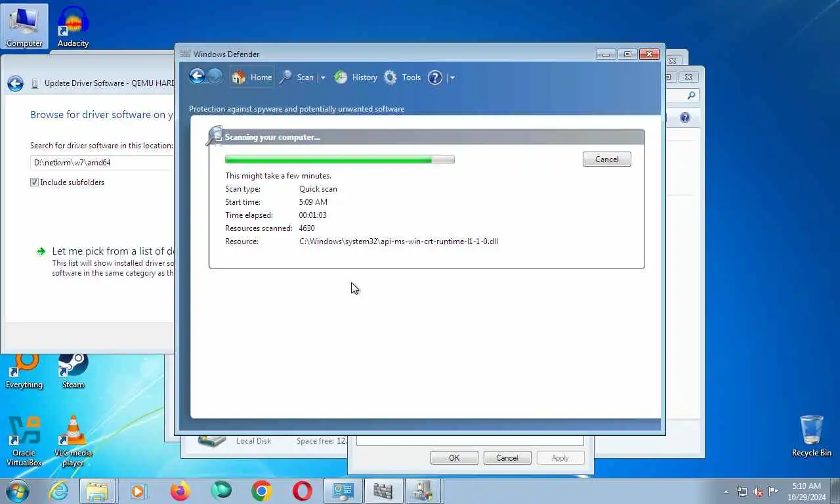Open Computer desktop icon
Viewport: 840px width, 504px height.
coord(24,26)
